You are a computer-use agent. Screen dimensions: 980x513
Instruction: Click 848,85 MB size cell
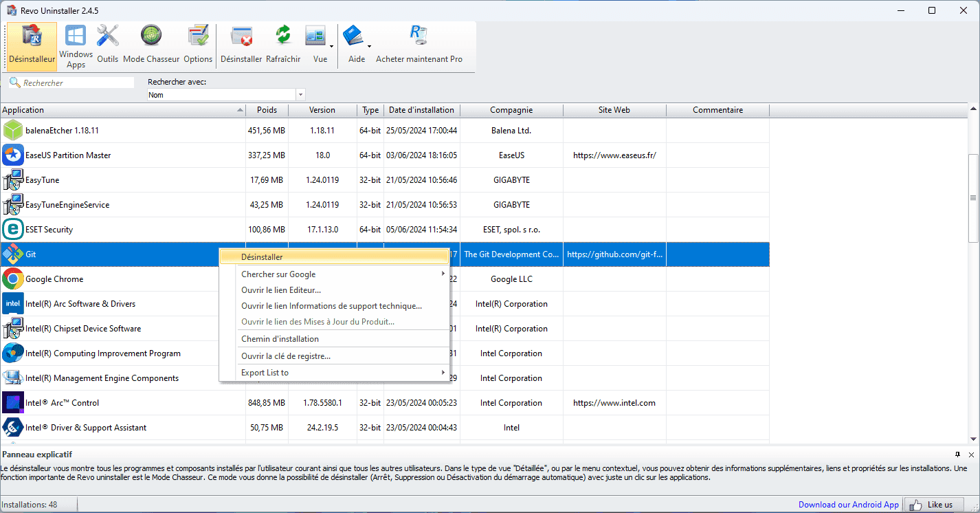click(267, 402)
